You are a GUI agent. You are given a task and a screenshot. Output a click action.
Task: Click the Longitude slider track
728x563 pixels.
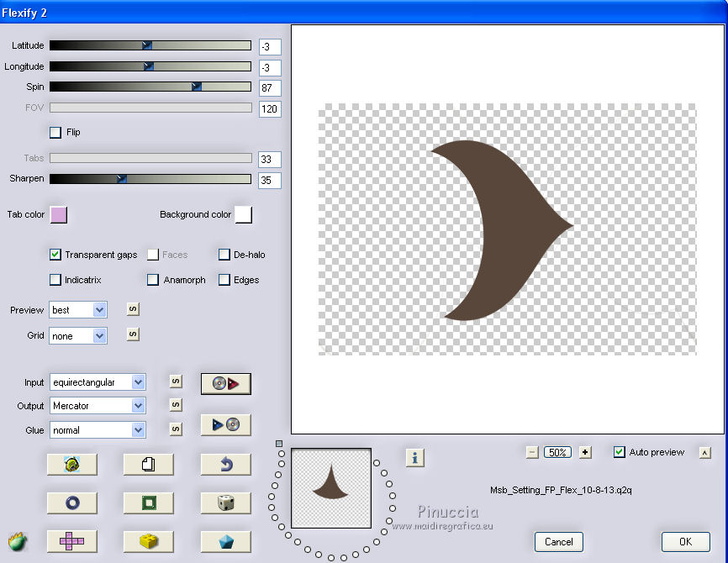pos(150,66)
